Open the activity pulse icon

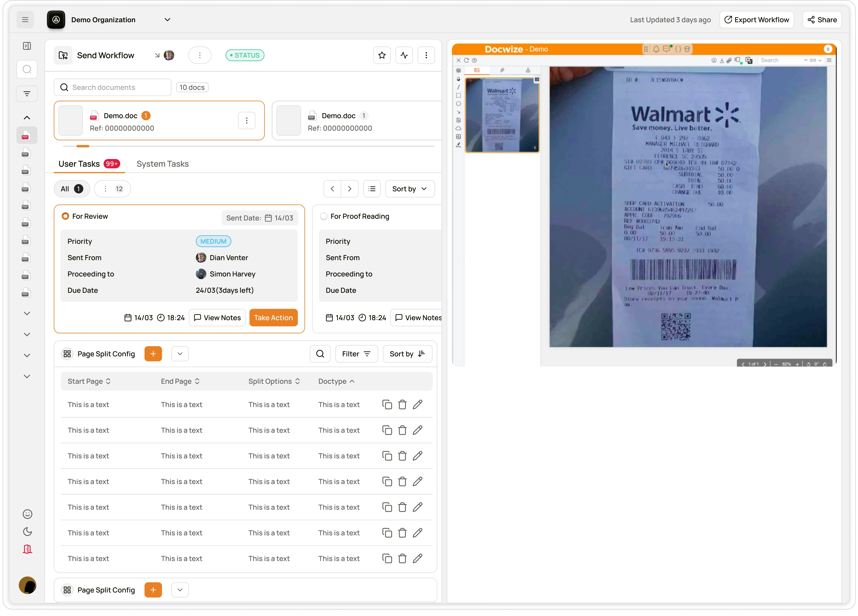click(404, 55)
